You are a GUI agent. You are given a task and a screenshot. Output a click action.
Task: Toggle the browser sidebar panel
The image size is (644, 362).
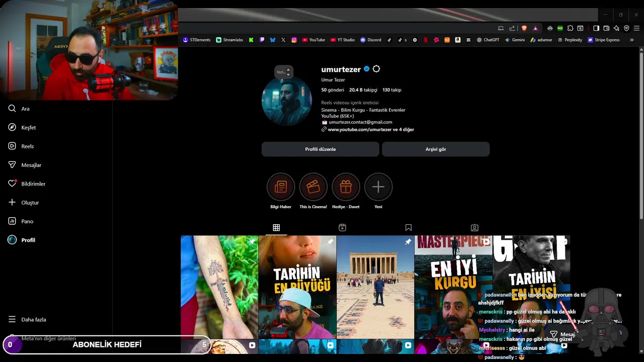(596, 28)
